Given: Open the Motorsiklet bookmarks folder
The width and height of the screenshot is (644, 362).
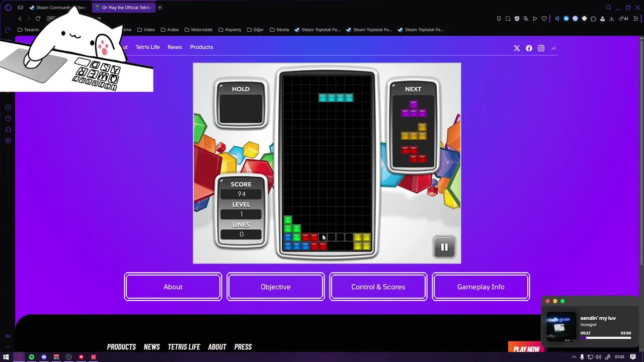Looking at the screenshot, I should click(198, 30).
